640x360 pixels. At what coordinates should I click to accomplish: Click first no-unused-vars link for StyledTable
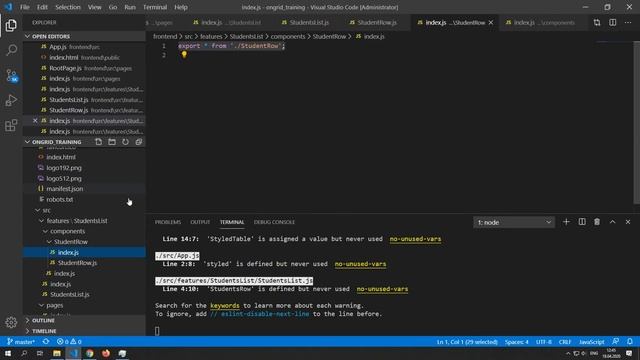(415, 239)
